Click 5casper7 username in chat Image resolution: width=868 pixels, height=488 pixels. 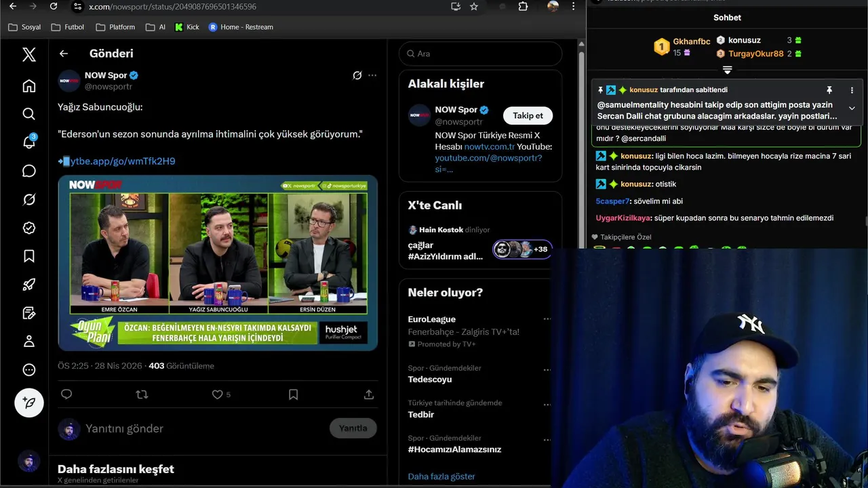pos(612,201)
